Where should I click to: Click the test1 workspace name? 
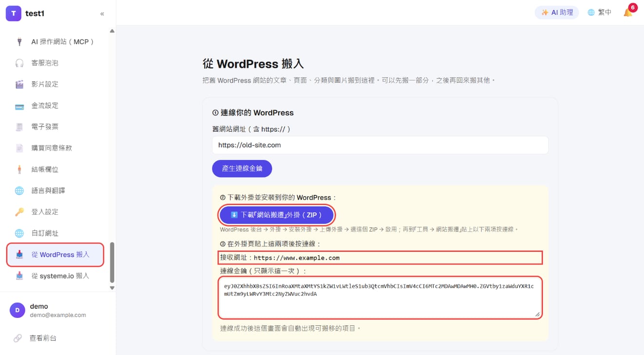tap(35, 14)
